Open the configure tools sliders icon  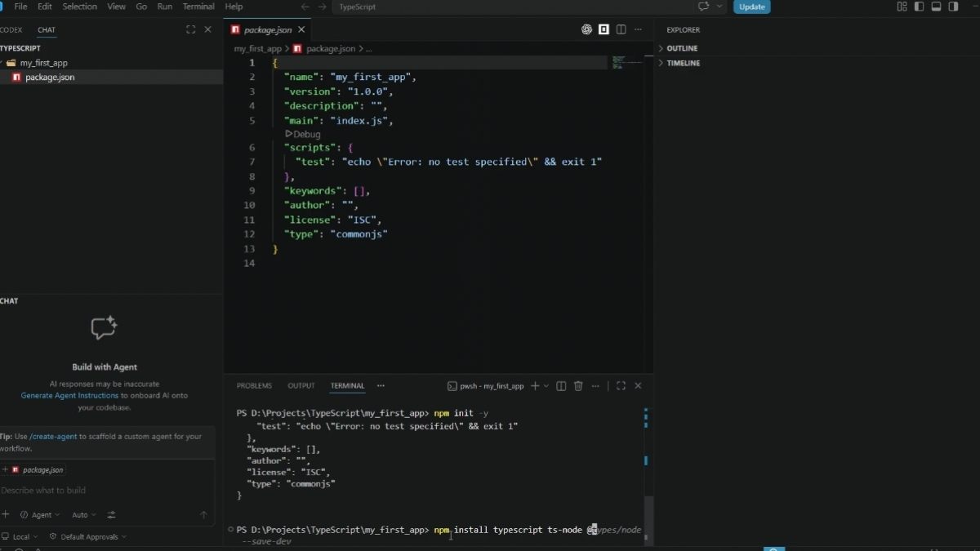(x=112, y=515)
